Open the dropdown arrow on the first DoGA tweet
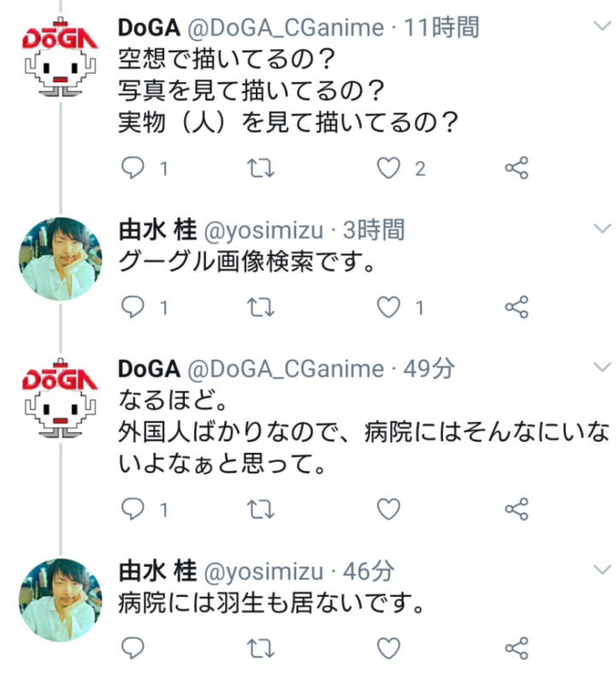 (602, 27)
